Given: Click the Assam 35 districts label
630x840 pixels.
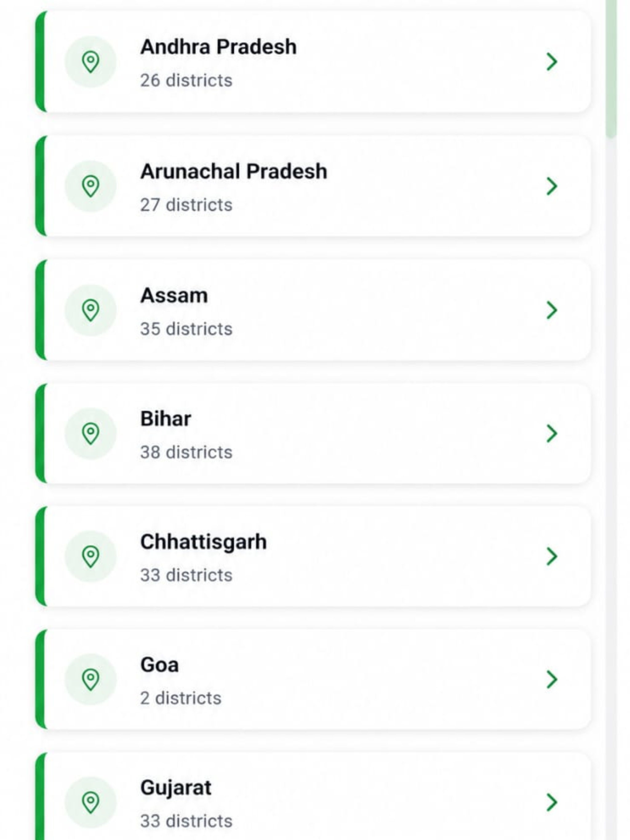Looking at the screenshot, I should (x=186, y=329).
